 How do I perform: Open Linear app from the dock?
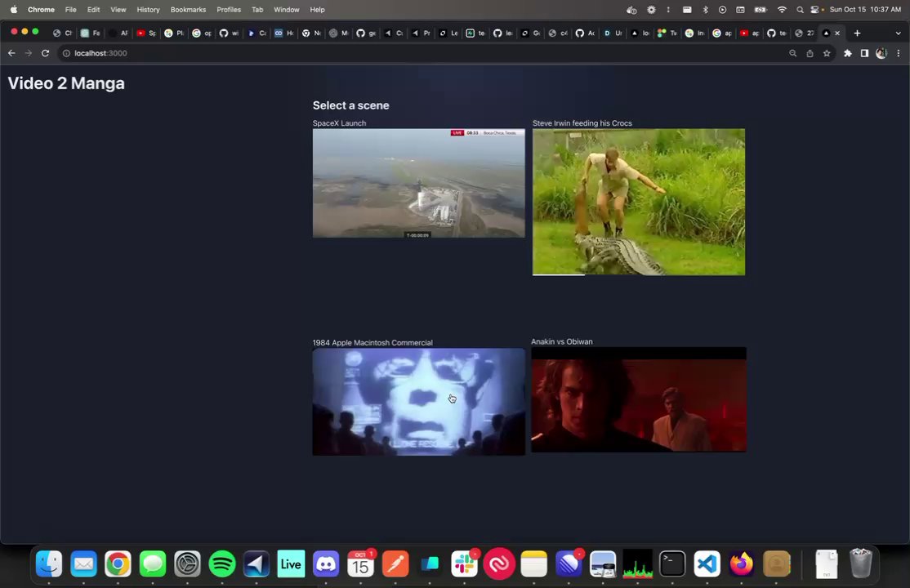coord(569,563)
